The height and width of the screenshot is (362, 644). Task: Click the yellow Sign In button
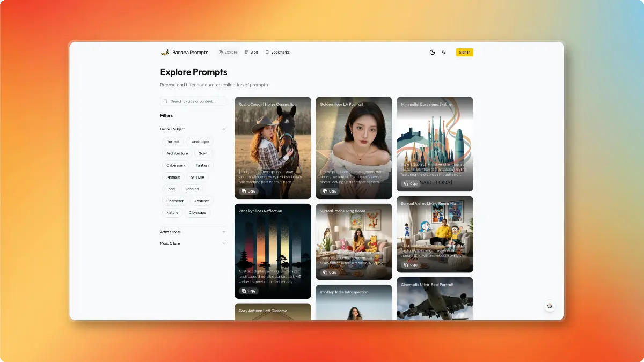tap(464, 53)
